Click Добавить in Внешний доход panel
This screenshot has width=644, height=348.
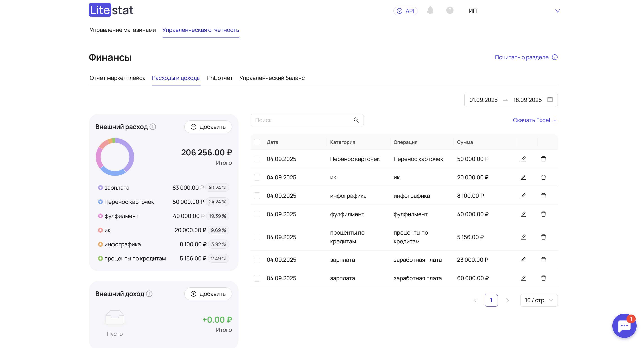(x=208, y=294)
